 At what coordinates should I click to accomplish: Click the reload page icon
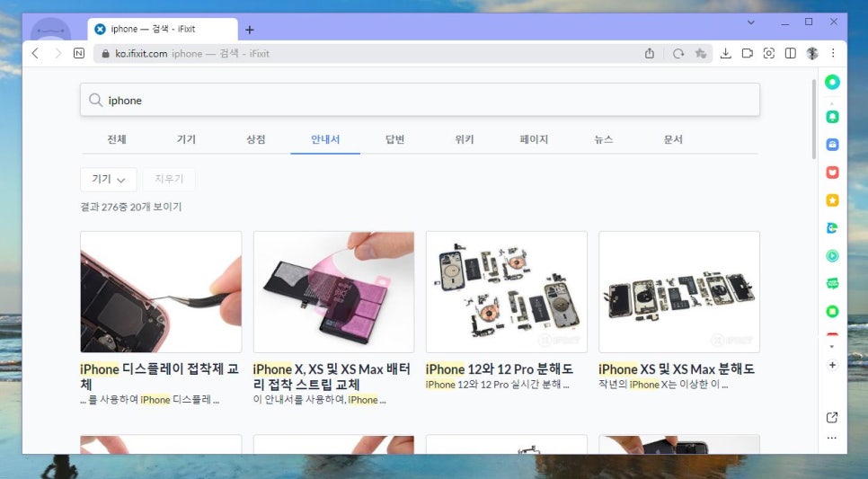coord(678,53)
